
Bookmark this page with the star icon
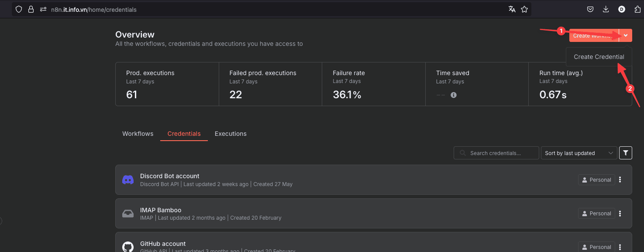pos(524,9)
